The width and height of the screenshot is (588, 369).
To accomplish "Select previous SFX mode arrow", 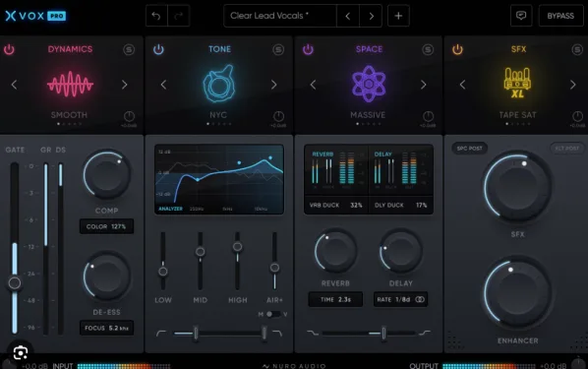I will click(463, 85).
